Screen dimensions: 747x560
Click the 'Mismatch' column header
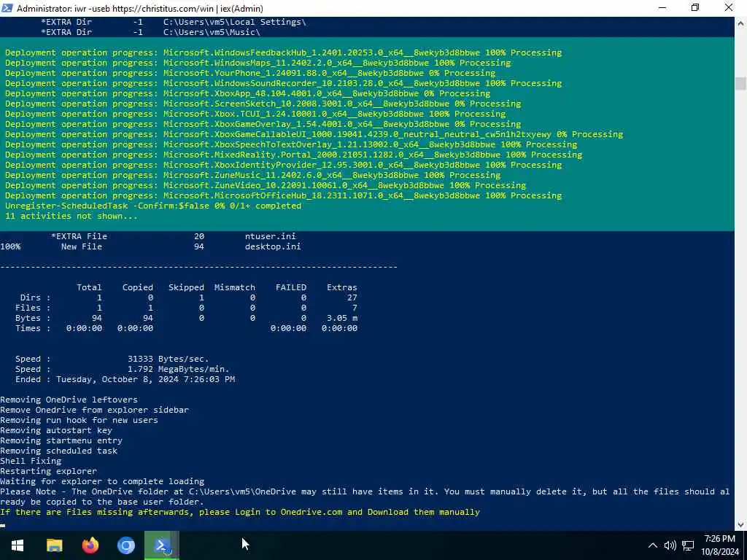tap(234, 287)
